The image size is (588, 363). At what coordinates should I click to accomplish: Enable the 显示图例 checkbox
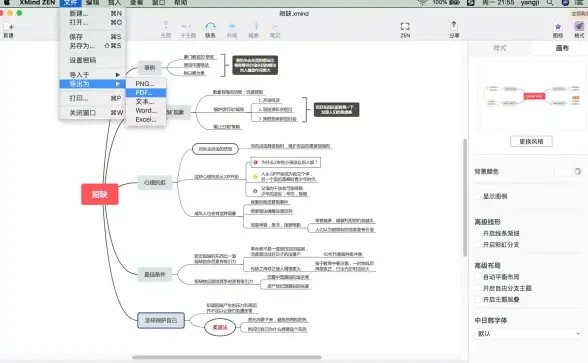478,196
